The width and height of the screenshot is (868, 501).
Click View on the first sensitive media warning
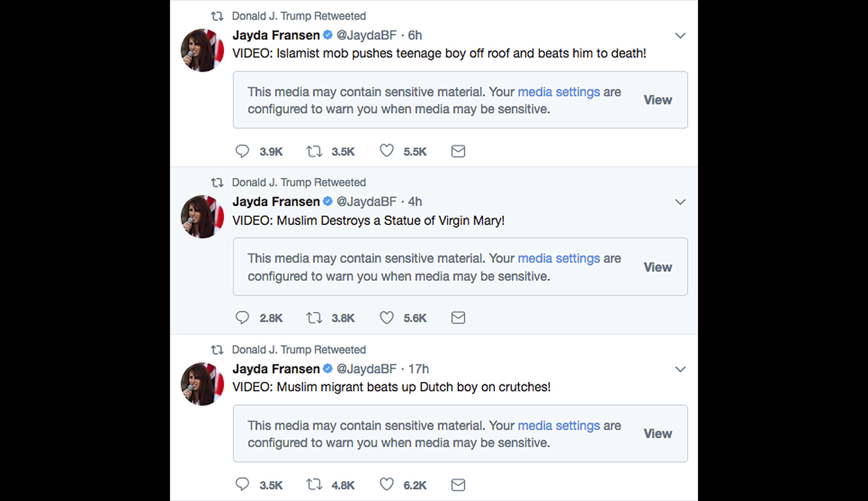tap(658, 100)
